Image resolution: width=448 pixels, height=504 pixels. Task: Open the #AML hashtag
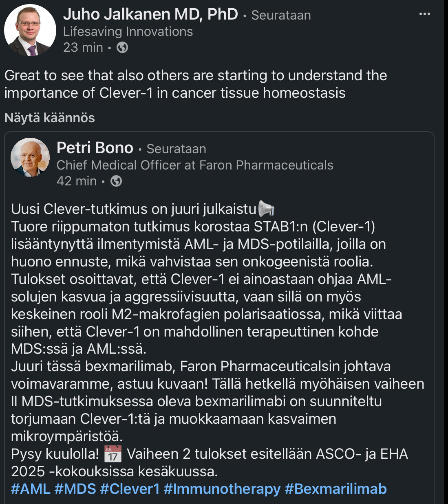[x=31, y=489]
